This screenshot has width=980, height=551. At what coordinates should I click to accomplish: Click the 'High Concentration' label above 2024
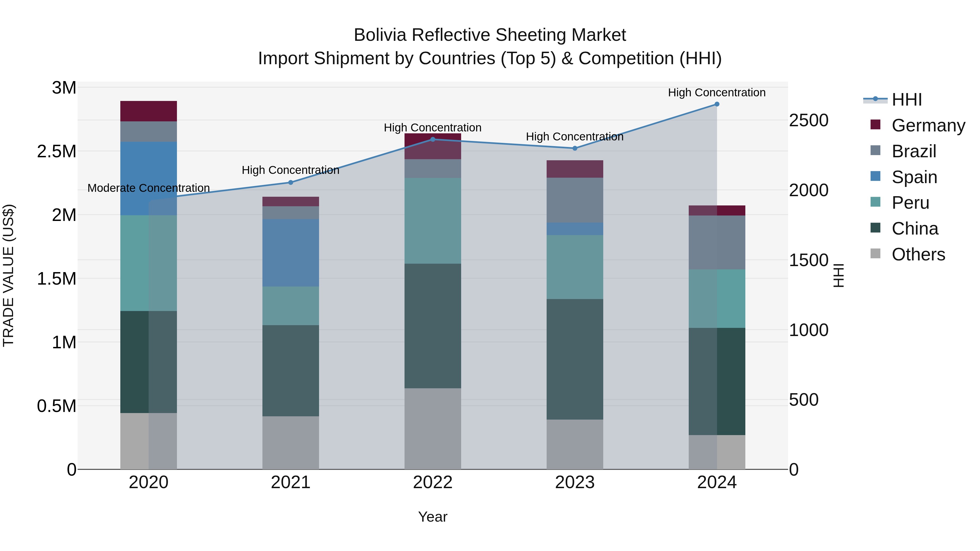click(717, 93)
